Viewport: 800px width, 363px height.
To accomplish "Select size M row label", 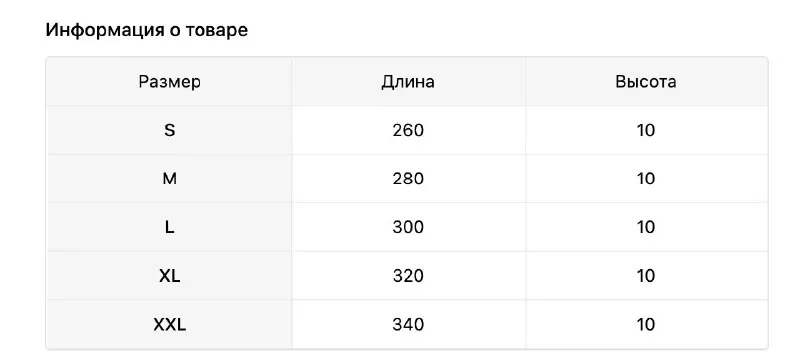I will (170, 179).
